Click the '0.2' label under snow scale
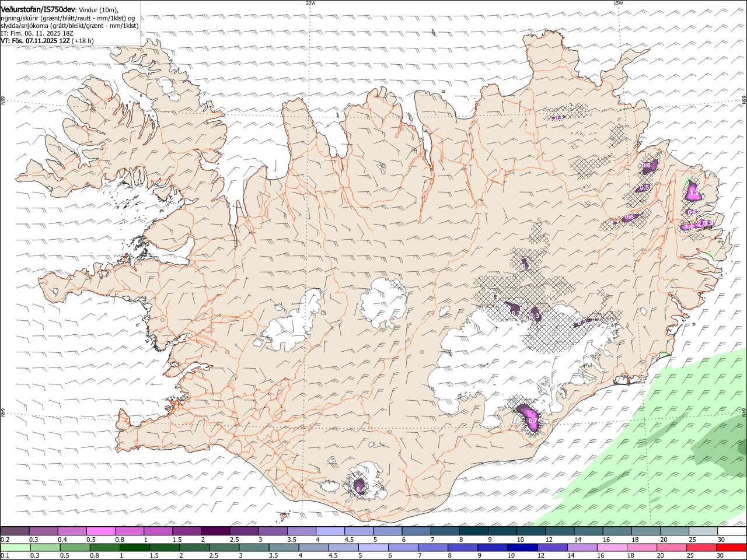This screenshot has width=747, height=560. click(x=5, y=540)
